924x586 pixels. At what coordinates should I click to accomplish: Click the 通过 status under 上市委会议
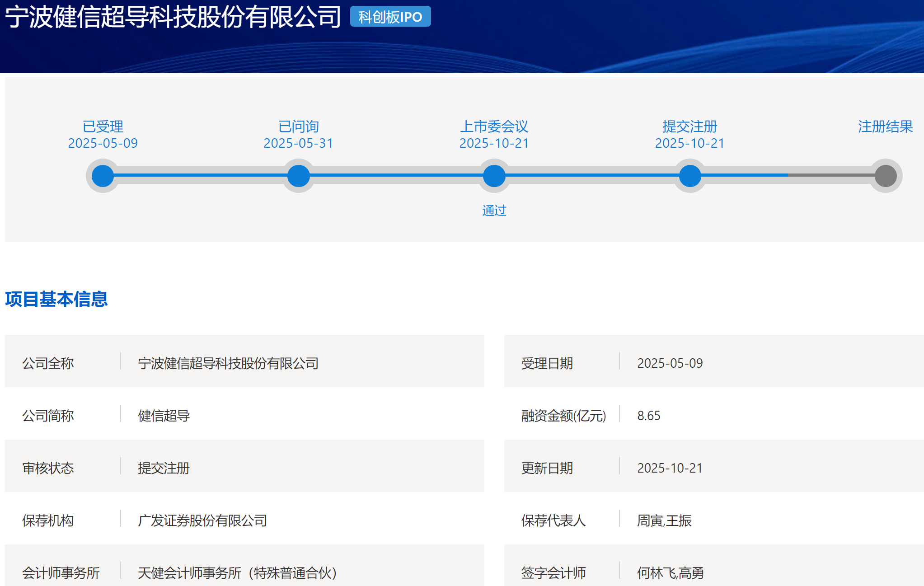(x=494, y=210)
